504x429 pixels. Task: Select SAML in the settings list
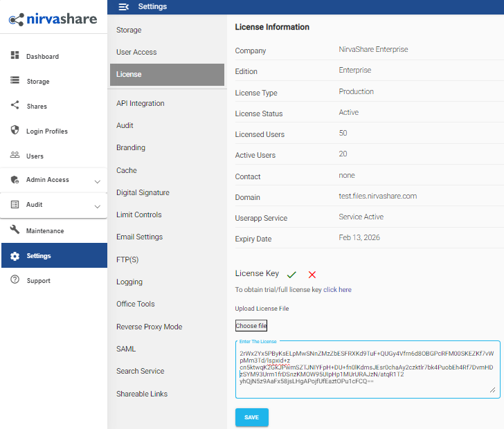tap(126, 349)
